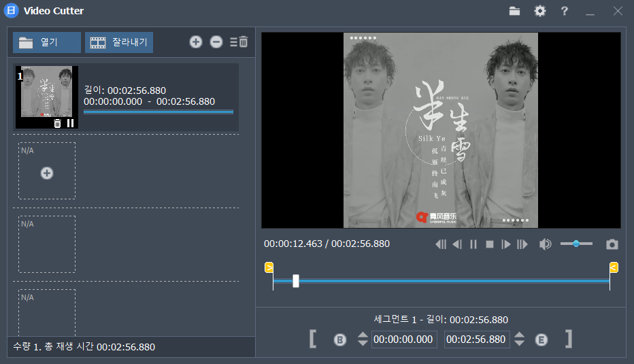Select the third empty N/A slot
634x364 pixels.
tap(47, 313)
